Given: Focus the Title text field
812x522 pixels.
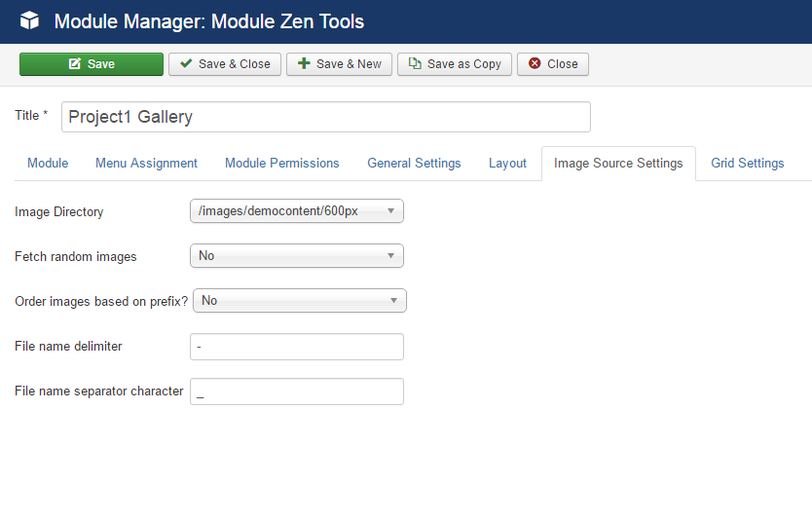Looking at the screenshot, I should point(326,117).
